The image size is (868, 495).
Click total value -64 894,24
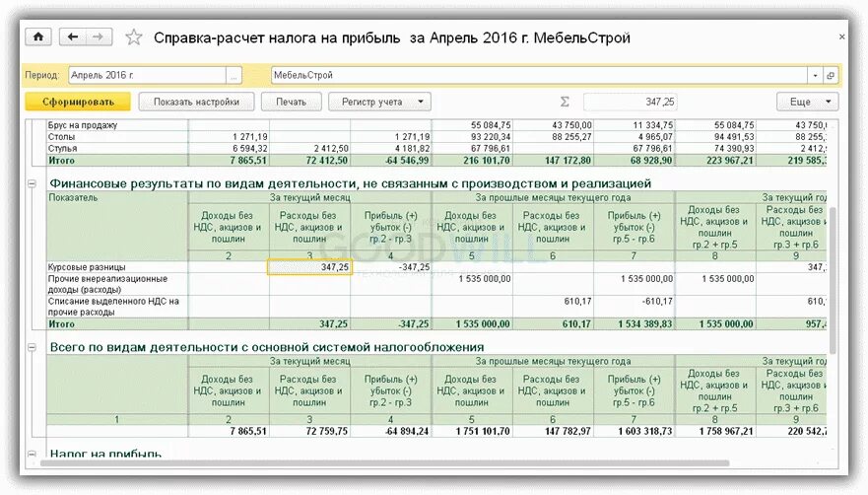coord(407,431)
